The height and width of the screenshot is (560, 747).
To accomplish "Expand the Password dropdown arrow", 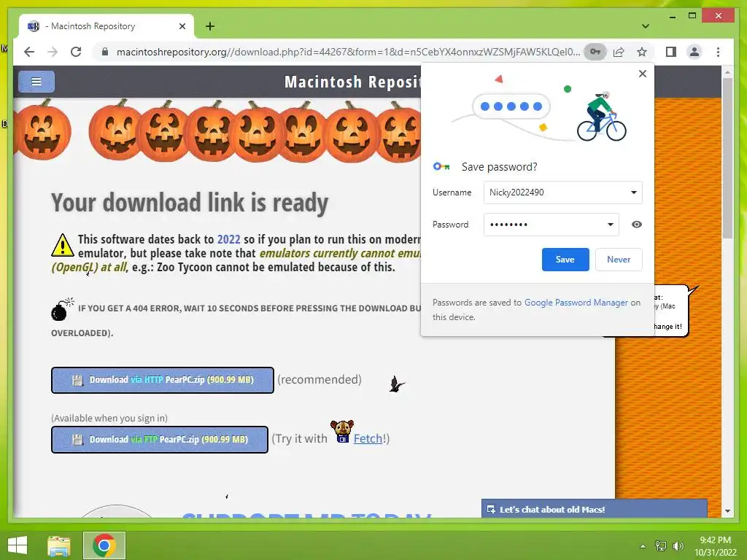I will [x=611, y=225].
